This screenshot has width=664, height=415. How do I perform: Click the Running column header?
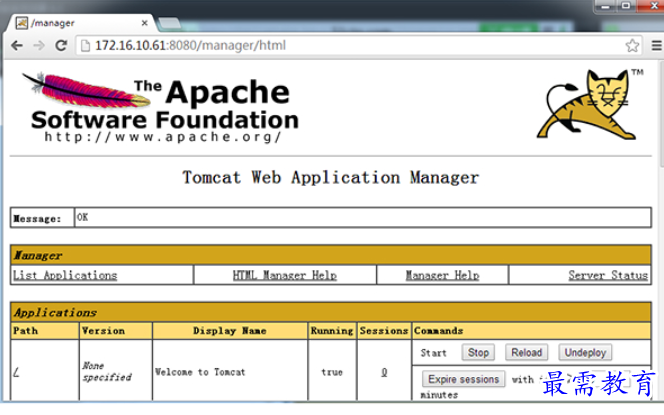click(332, 331)
